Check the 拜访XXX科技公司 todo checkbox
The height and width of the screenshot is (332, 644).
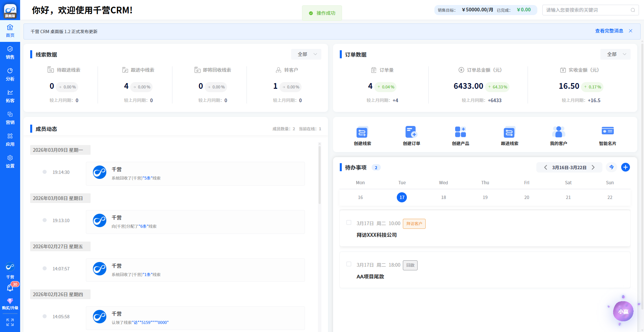coord(349,223)
